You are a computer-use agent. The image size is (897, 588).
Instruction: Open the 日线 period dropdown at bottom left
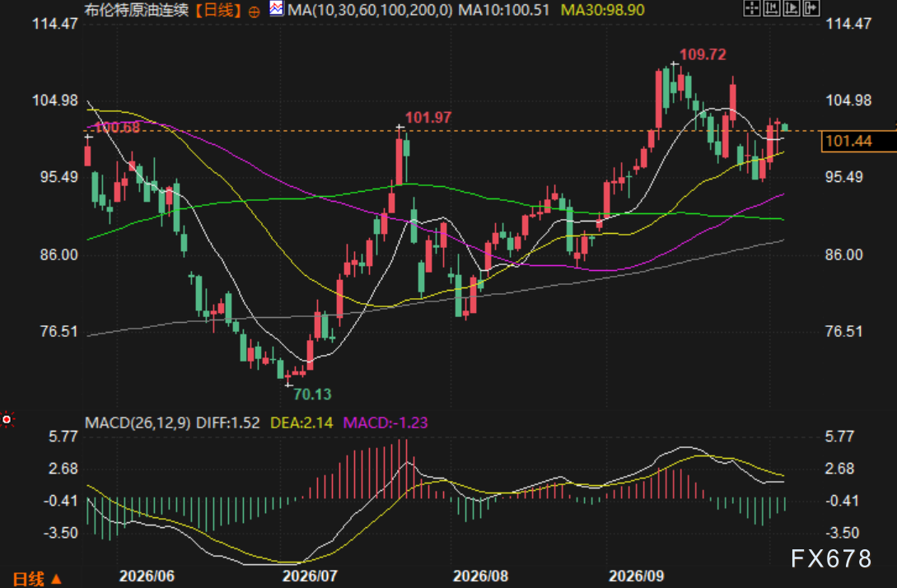(x=36, y=579)
